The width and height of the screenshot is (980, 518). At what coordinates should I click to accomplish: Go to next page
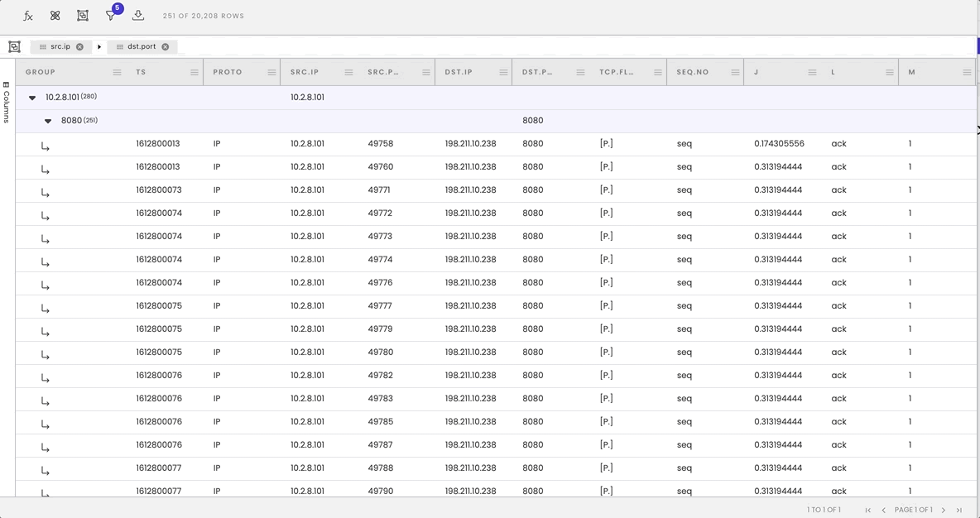click(944, 511)
